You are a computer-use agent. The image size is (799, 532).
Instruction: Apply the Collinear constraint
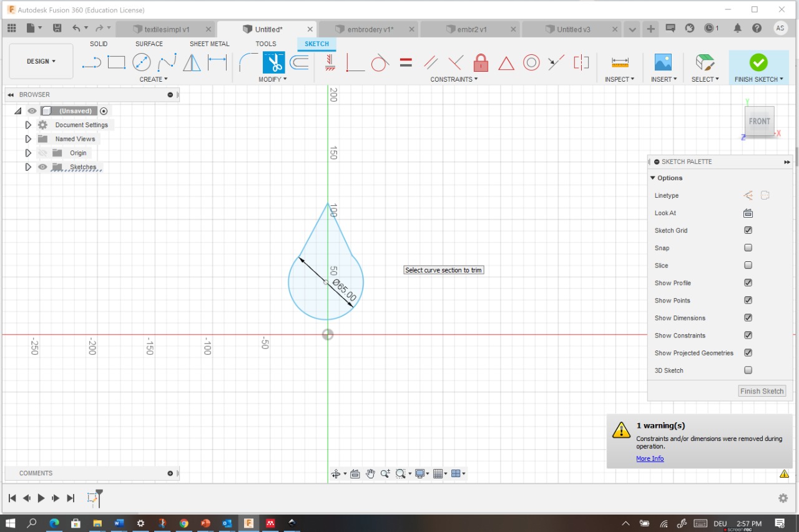pyautogui.click(x=556, y=62)
